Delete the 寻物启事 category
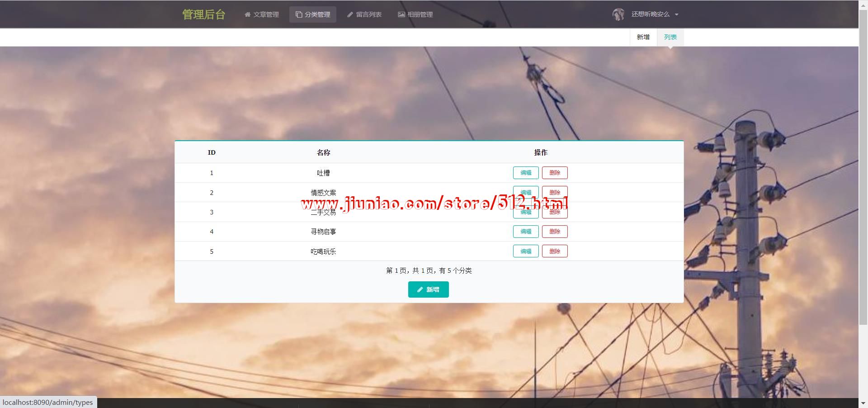This screenshot has width=868, height=408. [x=555, y=232]
